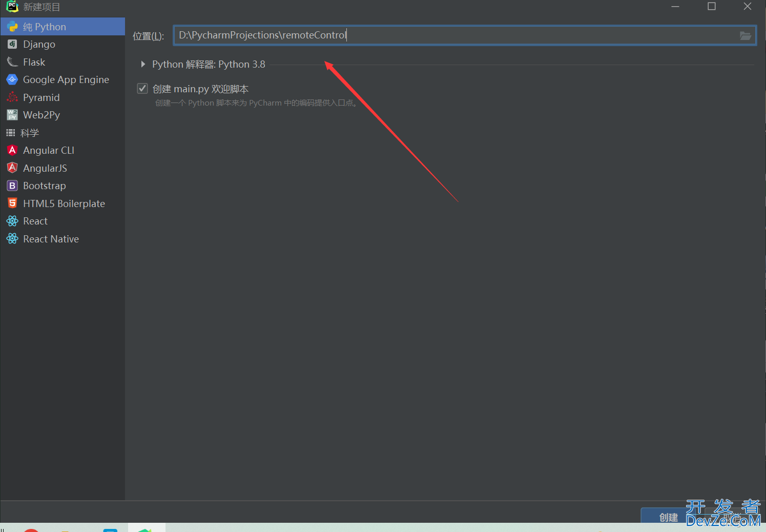
Task: Choose 科学 project type
Action: tap(63, 133)
